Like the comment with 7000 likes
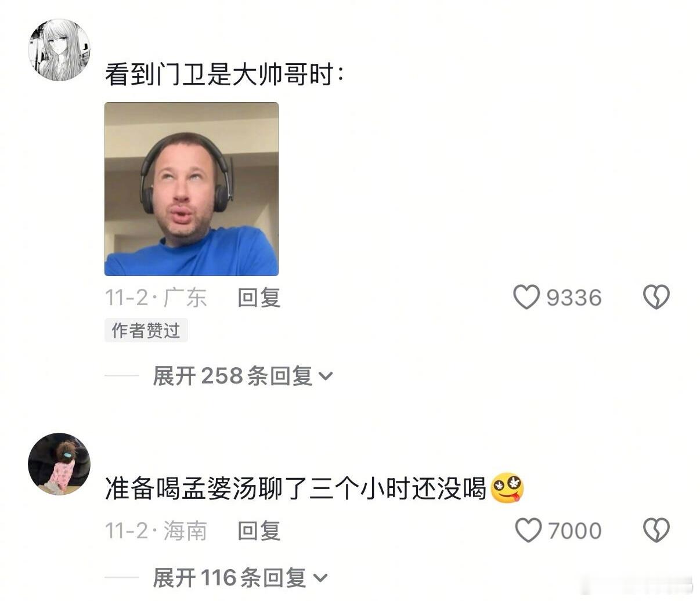This screenshot has height=601, width=700. coord(528,530)
